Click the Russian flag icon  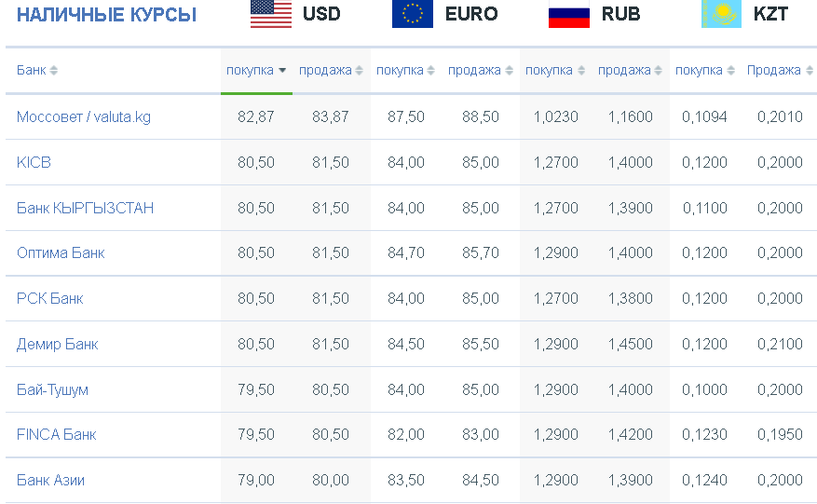(568, 15)
